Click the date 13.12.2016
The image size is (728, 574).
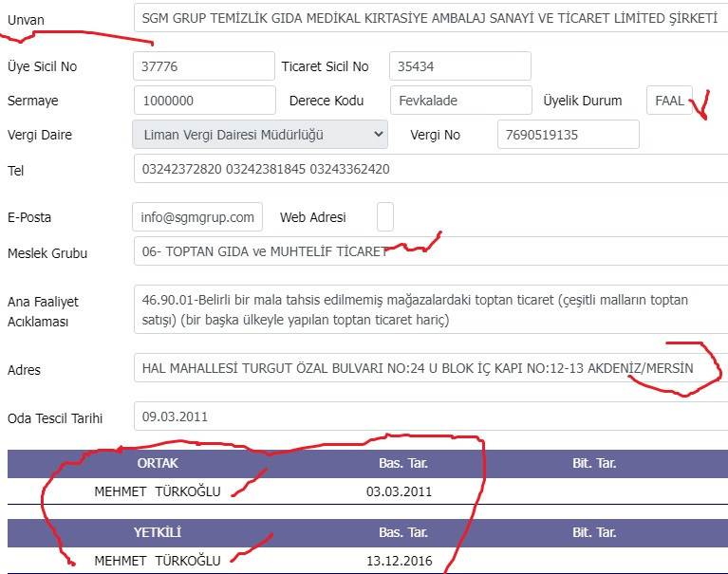[400, 561]
